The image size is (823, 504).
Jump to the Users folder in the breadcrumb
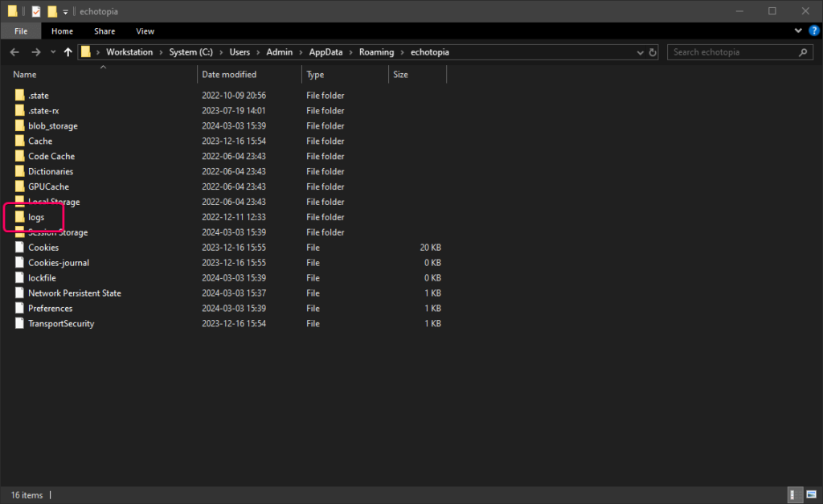point(240,51)
